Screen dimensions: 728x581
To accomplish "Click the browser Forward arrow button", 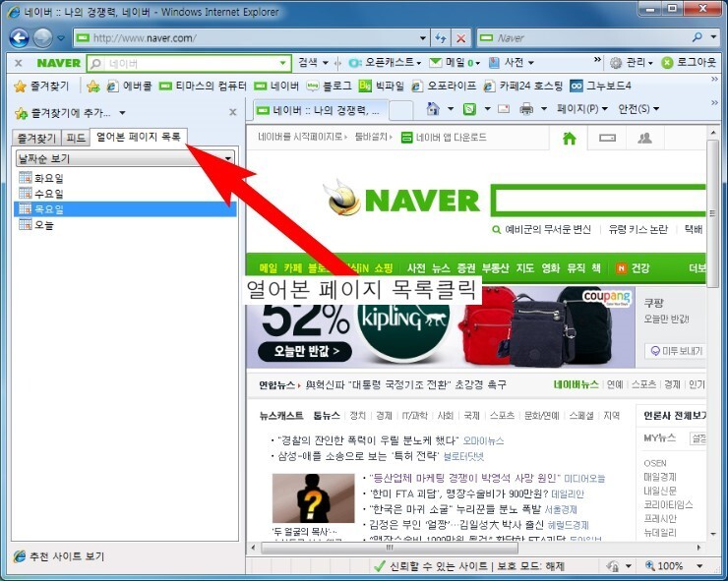I will (x=42, y=37).
